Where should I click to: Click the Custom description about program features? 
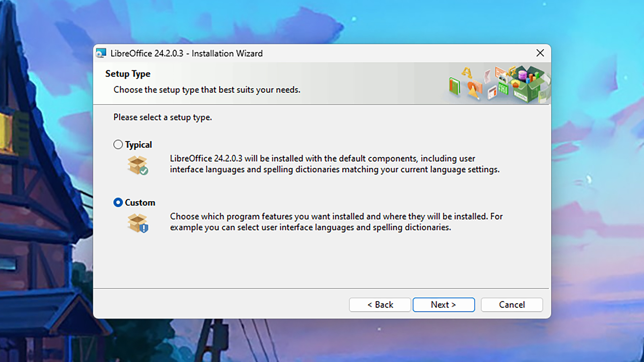(336, 222)
